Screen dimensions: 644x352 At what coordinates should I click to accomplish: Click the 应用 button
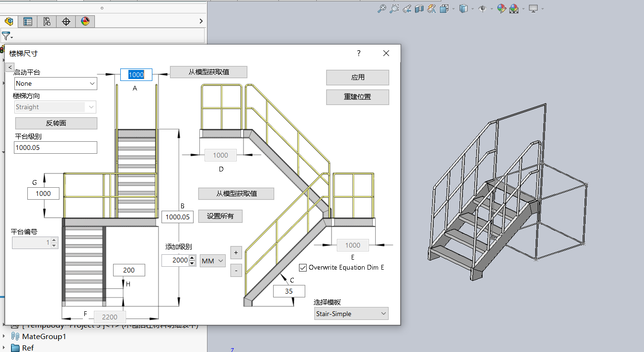point(357,77)
